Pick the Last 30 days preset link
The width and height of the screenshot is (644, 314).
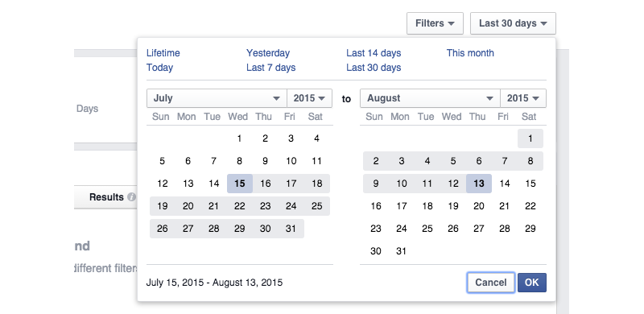[x=374, y=68]
